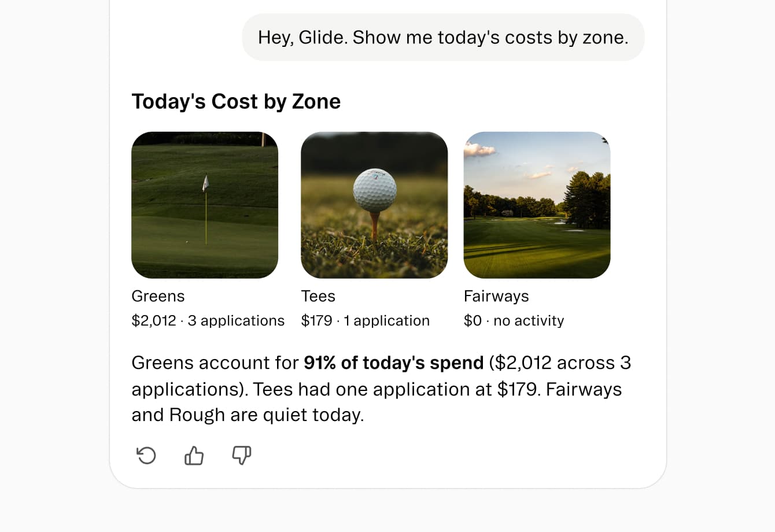Screen dimensions: 775x532
Task: Open the Fairways zone photo card
Action: [537, 205]
